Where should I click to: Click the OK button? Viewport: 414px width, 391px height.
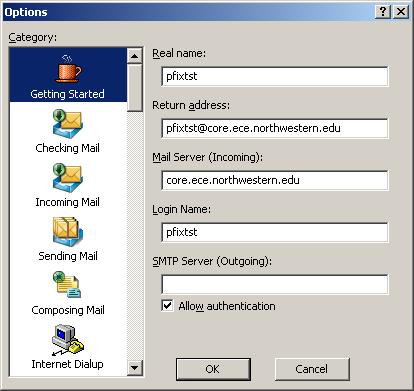coord(213,369)
